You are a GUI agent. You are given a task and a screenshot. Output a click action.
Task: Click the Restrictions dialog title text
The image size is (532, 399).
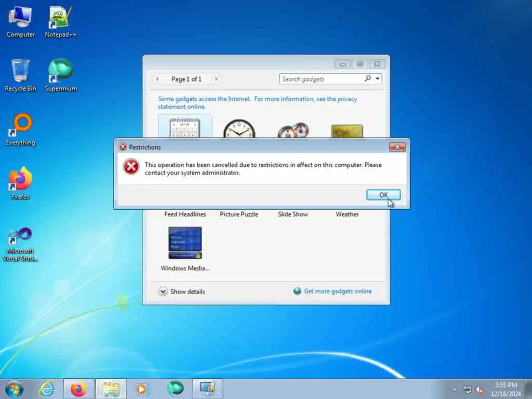144,147
